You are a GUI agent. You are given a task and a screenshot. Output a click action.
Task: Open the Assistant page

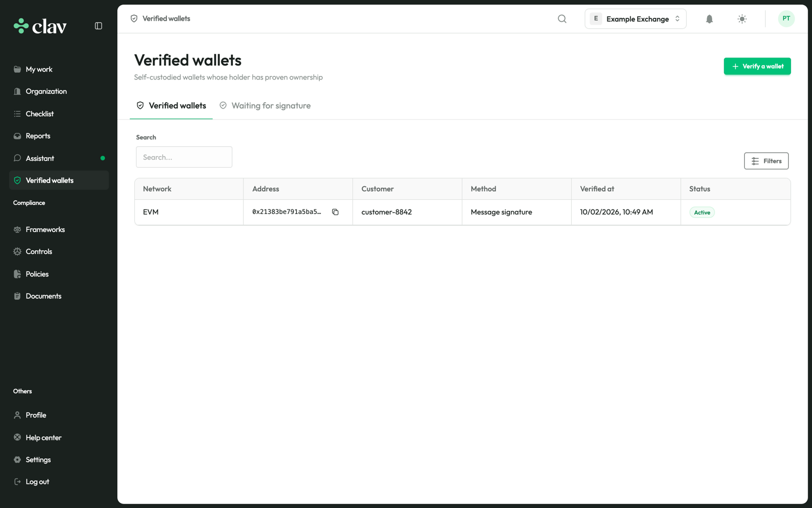tap(59, 159)
